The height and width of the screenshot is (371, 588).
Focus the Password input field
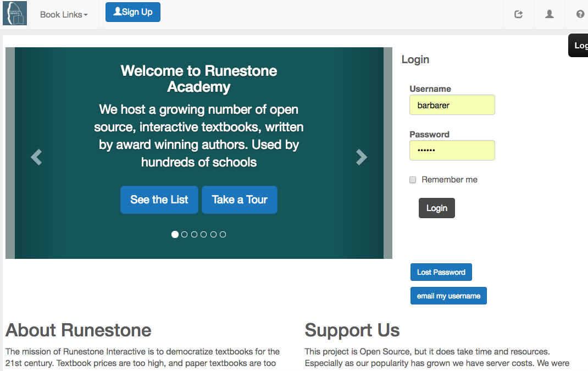point(452,151)
